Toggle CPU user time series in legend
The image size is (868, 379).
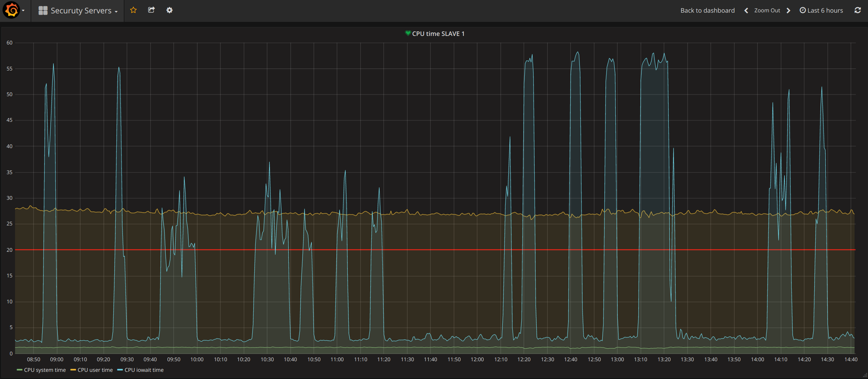coord(95,370)
